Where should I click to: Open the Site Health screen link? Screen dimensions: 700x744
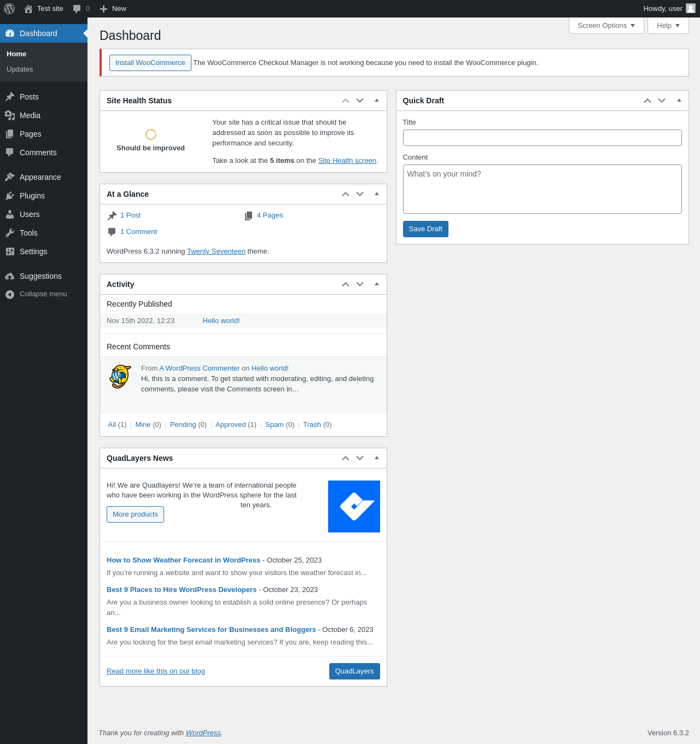click(x=347, y=161)
